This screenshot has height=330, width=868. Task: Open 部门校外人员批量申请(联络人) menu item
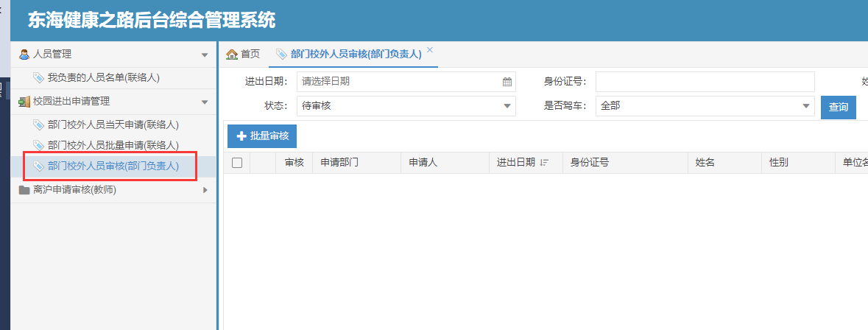point(113,146)
